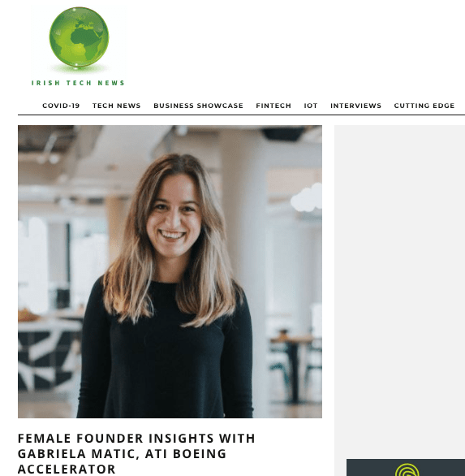Select the Fintech menu item
Screen dimensions: 465x476
tap(273, 106)
